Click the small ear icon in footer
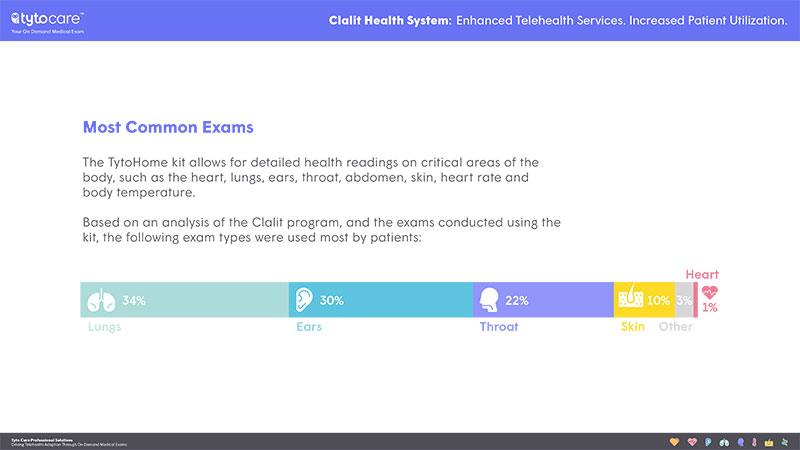Image resolution: width=800 pixels, height=450 pixels. coord(708,442)
